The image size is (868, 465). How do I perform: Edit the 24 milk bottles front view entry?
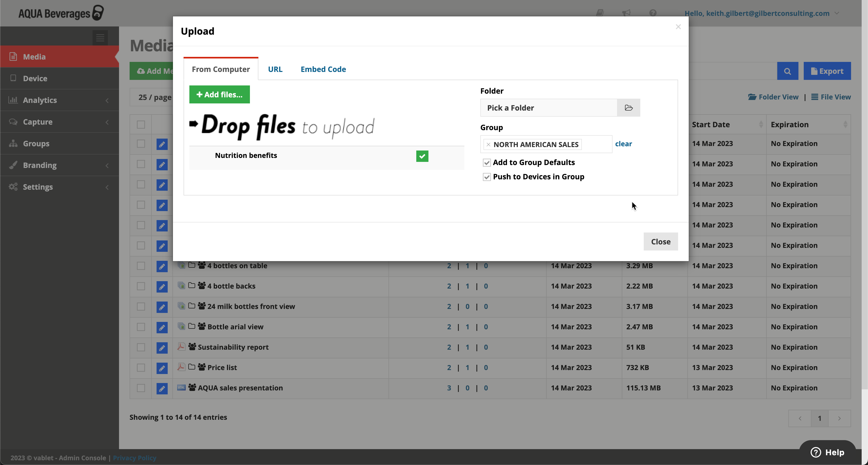162,307
